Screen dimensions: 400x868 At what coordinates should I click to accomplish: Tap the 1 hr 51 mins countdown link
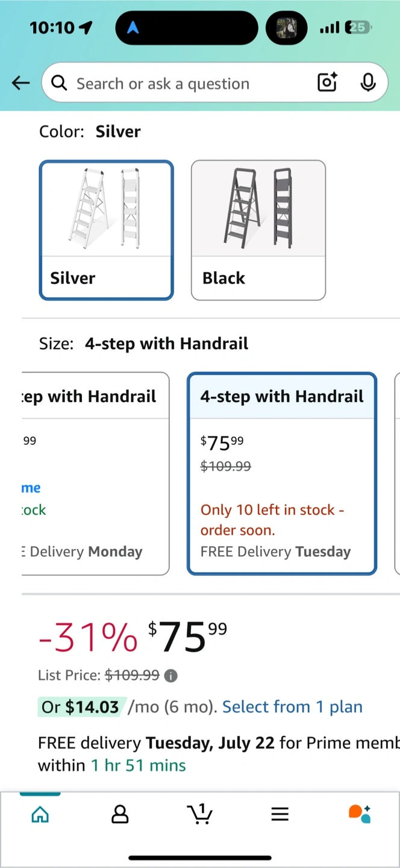pos(138,766)
